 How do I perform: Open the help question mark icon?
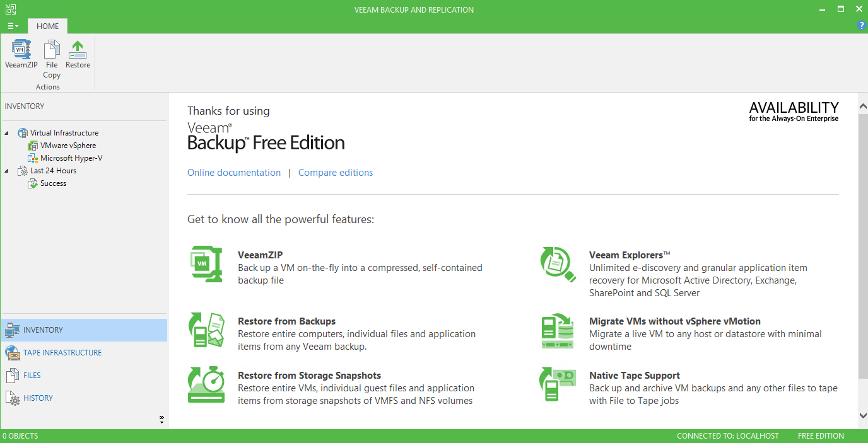862,25
